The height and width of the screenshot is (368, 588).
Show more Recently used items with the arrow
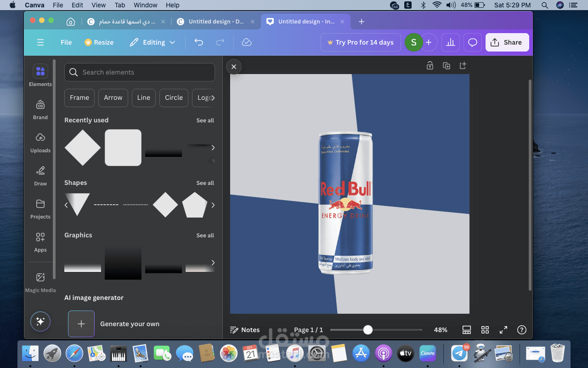(x=213, y=148)
